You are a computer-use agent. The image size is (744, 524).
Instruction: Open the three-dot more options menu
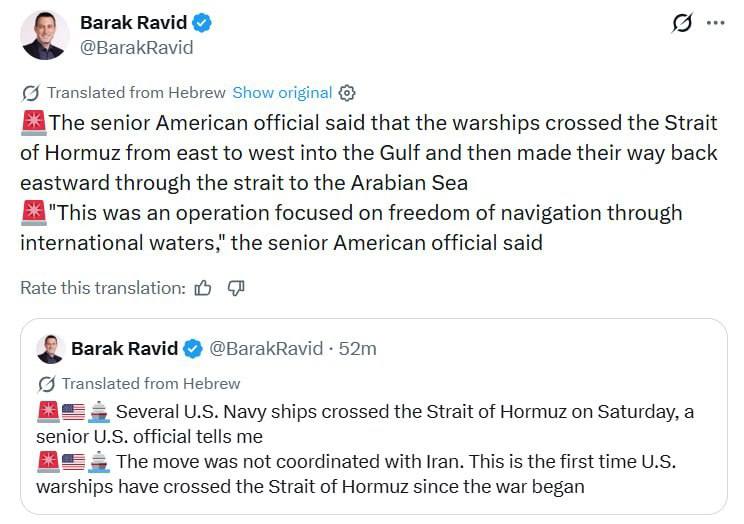pos(715,24)
